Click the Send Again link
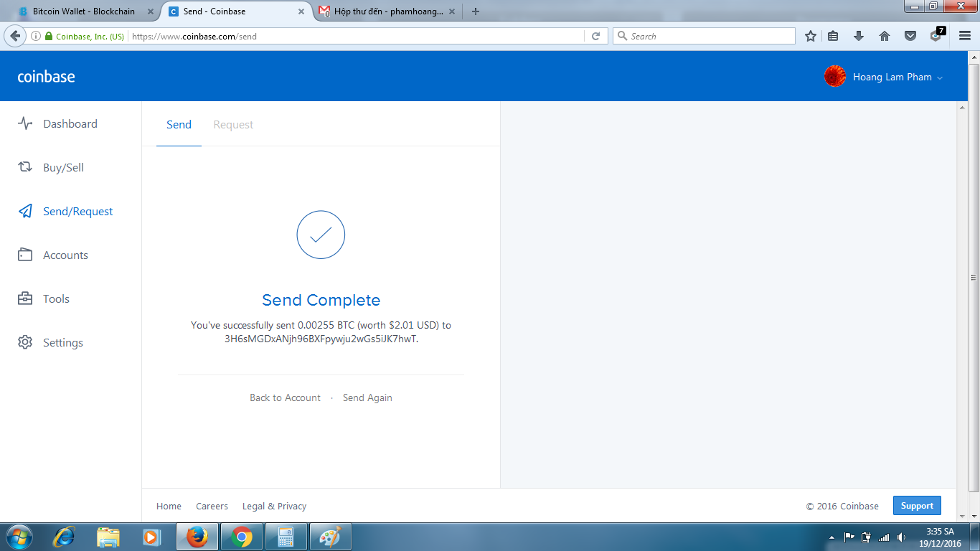The image size is (980, 551). pos(367,397)
